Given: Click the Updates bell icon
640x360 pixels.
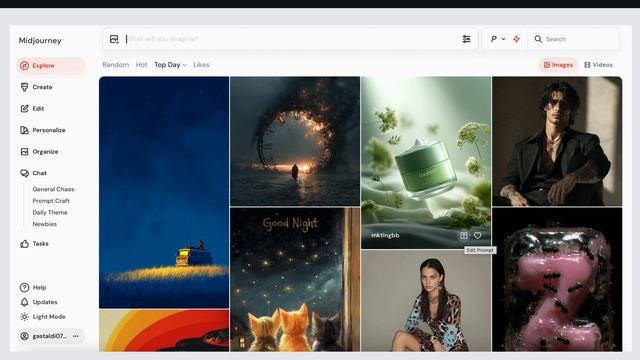Looking at the screenshot, I should pyautogui.click(x=24, y=302).
